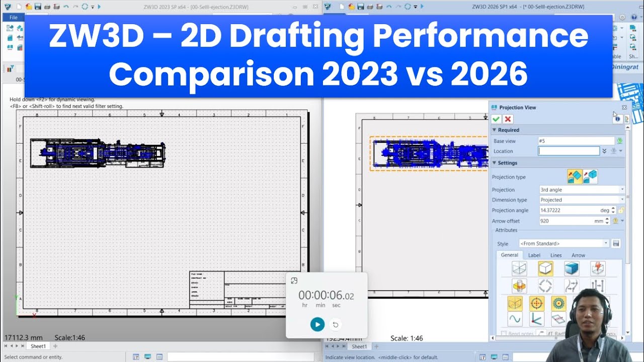Toggle thread display circular icon
Screen dimensions: 644x362
[x=558, y=303]
